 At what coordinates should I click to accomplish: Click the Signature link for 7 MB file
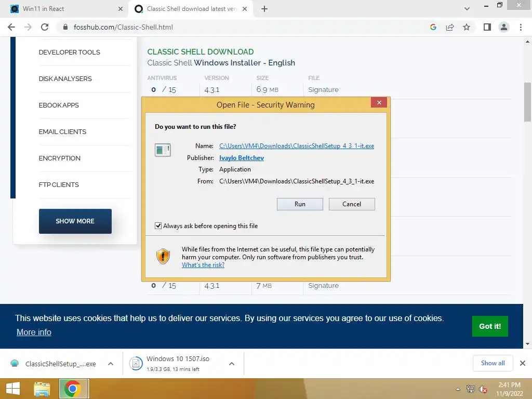323,286
